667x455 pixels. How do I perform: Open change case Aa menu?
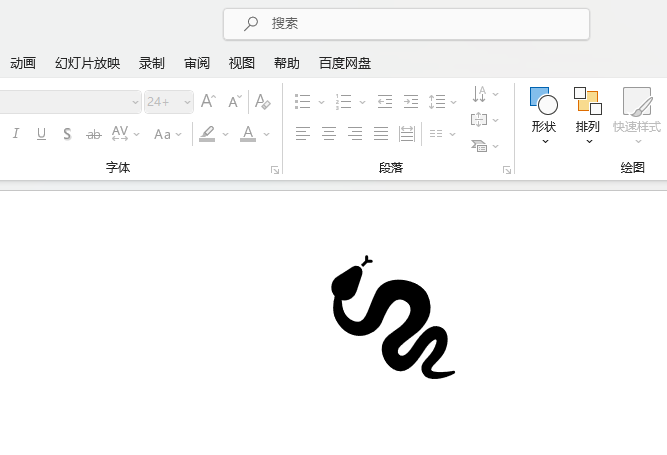[x=168, y=134]
